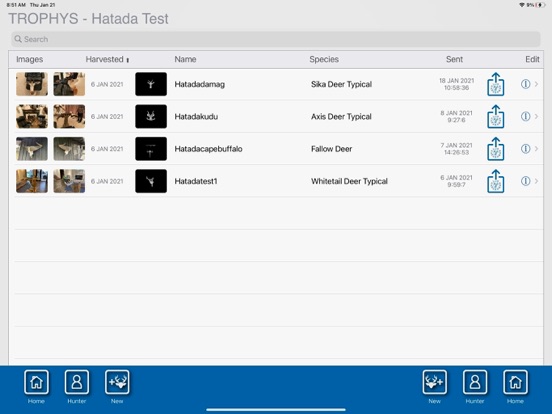Click Whitetail Deer Typical species
The width and height of the screenshot is (552, 414).
tap(349, 181)
